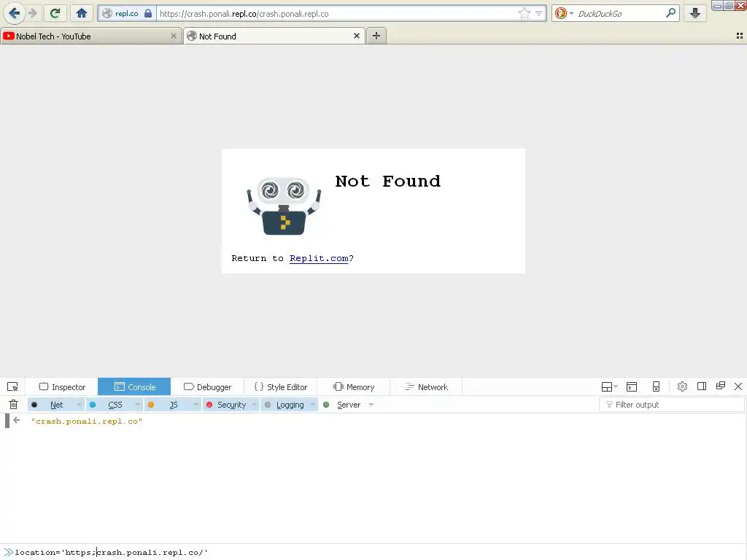747x560 pixels.
Task: Click the padlock site security icon
Action: pos(148,13)
